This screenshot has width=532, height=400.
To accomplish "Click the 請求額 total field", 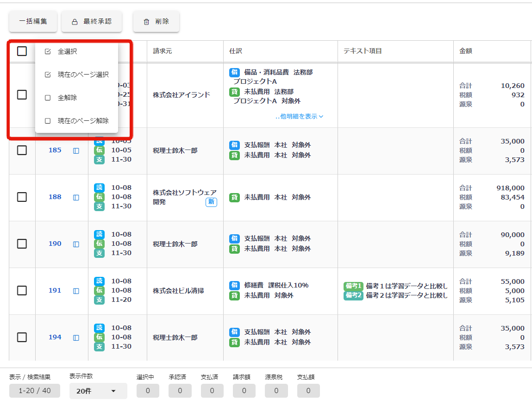I will pyautogui.click(x=244, y=391).
